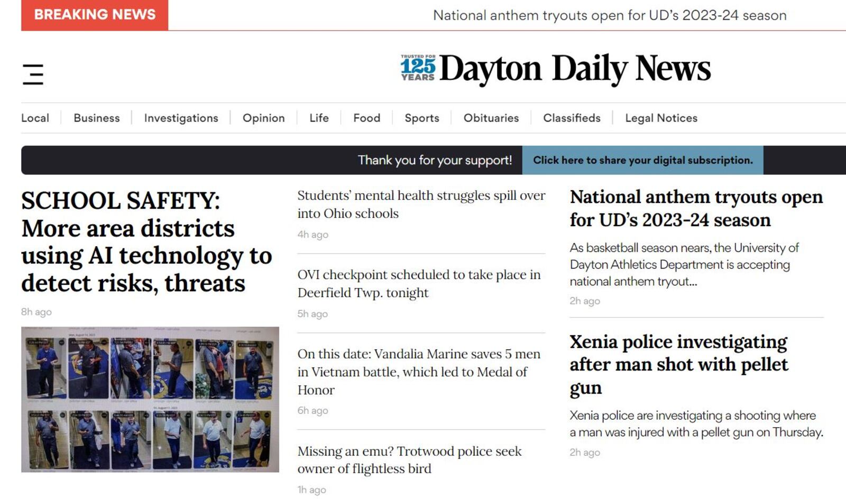Image resolution: width=846 pixels, height=504 pixels.
Task: Navigate to the Opinion section
Action: [264, 118]
